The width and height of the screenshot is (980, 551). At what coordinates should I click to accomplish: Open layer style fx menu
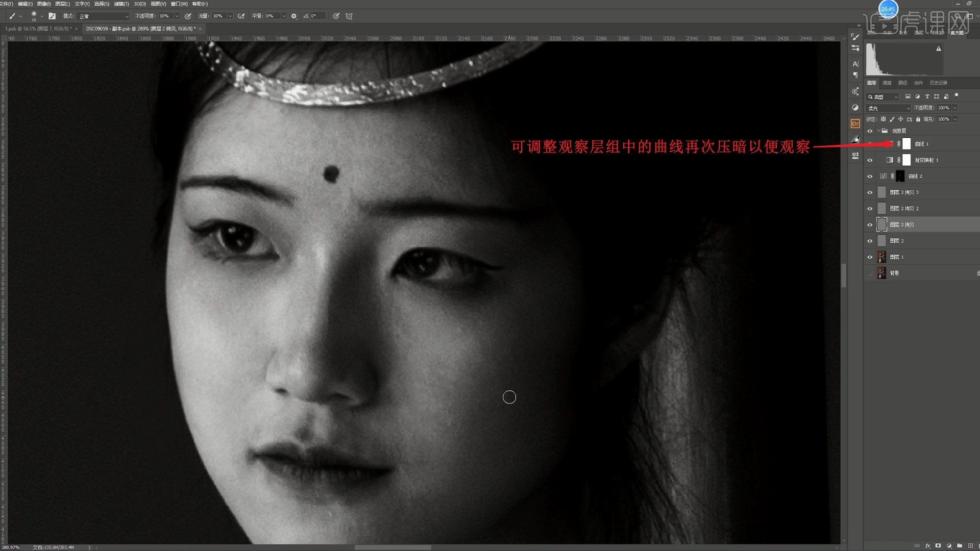928,546
